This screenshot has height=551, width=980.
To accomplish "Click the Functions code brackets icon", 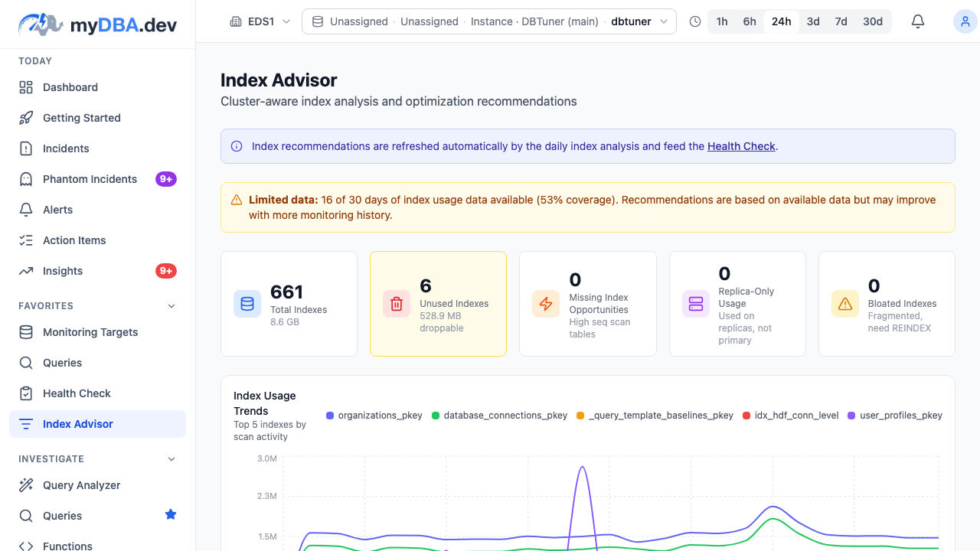I will (26, 546).
